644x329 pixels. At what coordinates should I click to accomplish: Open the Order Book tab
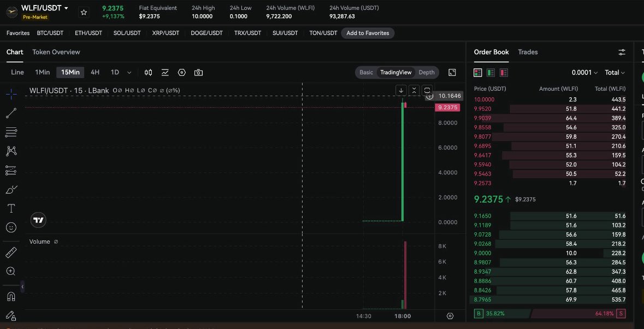pyautogui.click(x=491, y=52)
